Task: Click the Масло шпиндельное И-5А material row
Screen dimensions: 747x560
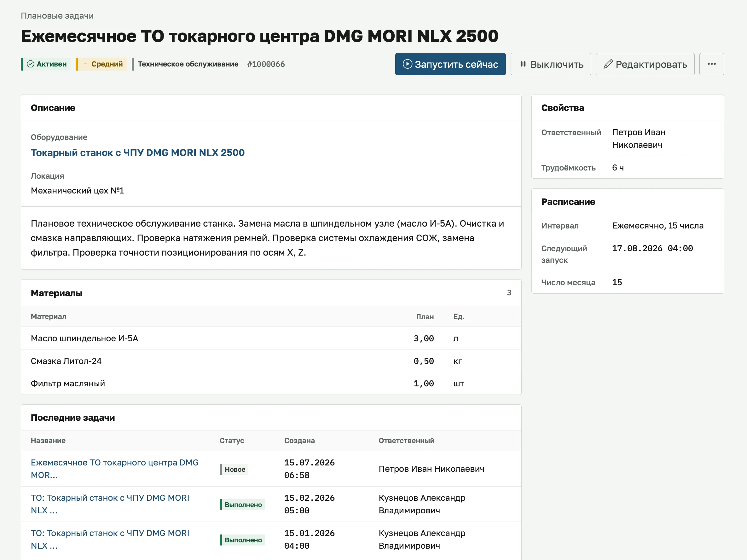Action: coord(271,338)
